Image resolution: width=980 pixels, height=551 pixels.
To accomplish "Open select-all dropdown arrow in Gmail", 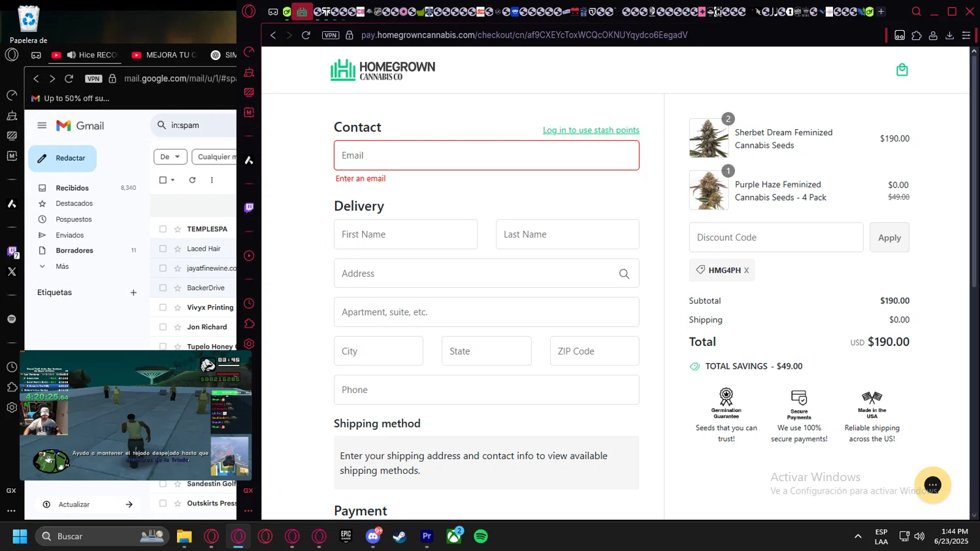I will click(x=172, y=180).
